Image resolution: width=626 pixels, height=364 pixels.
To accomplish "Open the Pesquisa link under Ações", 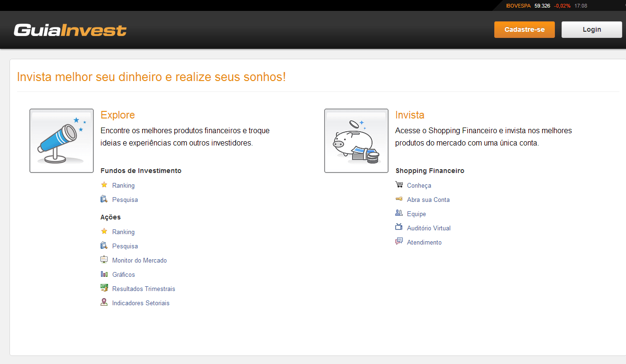I will tap(125, 246).
